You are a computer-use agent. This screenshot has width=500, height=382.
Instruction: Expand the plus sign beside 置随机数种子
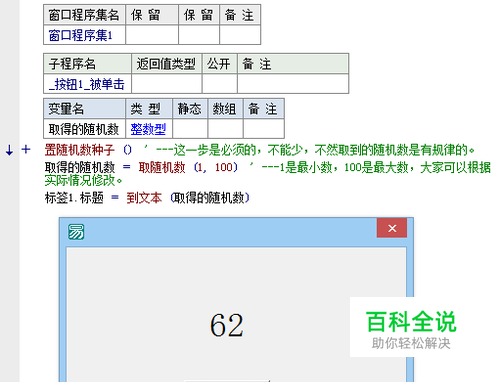tap(26, 149)
